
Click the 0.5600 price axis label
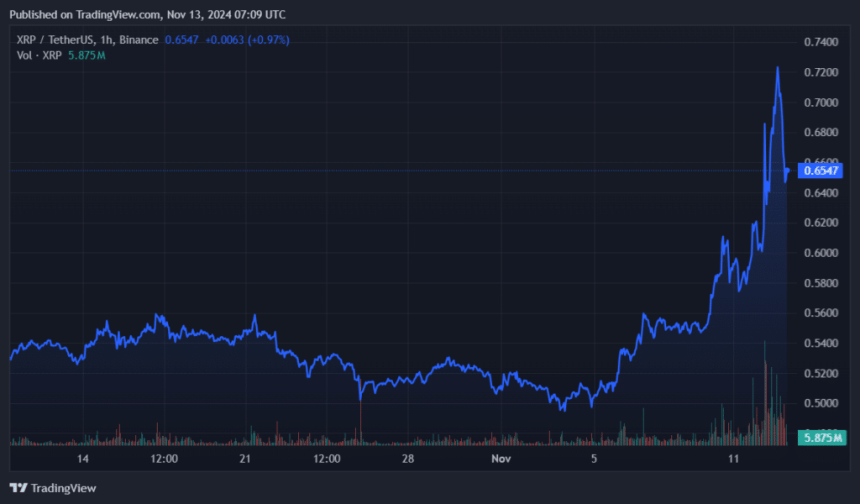821,313
